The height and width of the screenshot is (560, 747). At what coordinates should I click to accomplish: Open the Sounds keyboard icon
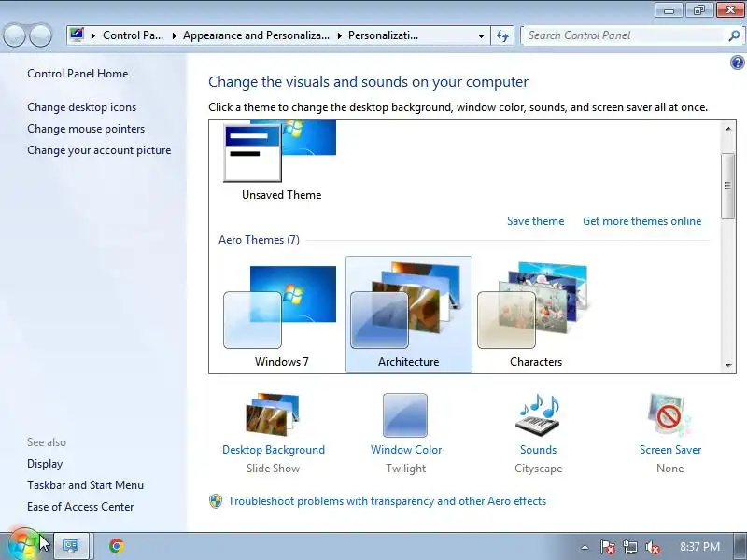tap(539, 414)
